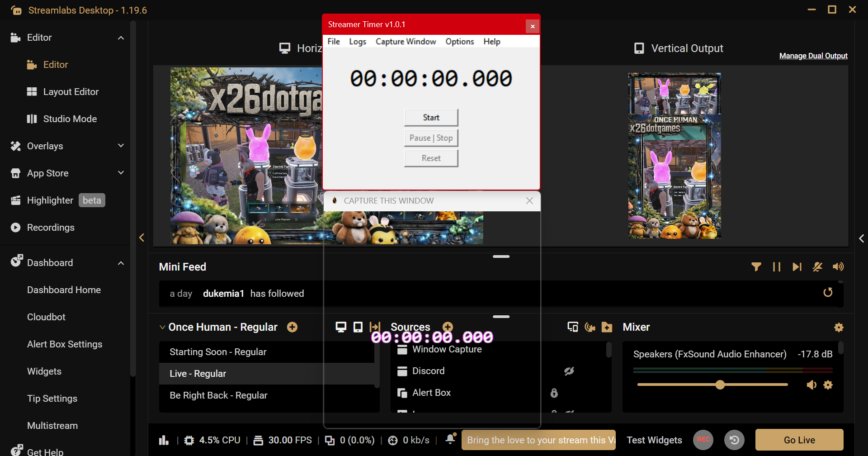Viewport: 868px width, 456px height.
Task: Add new source with plus icon
Action: point(448,327)
